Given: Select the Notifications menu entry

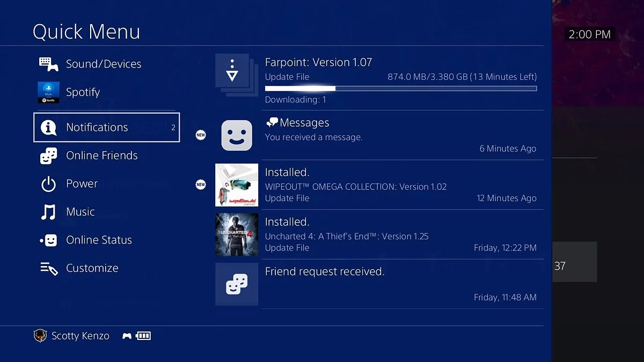Looking at the screenshot, I should coord(106,127).
